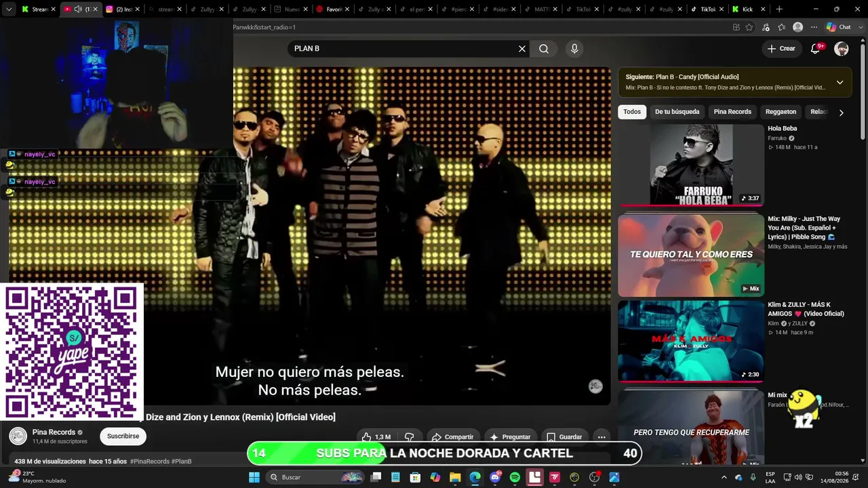Click the Hola Beba video title
This screenshot has width=868, height=488.
(782, 129)
